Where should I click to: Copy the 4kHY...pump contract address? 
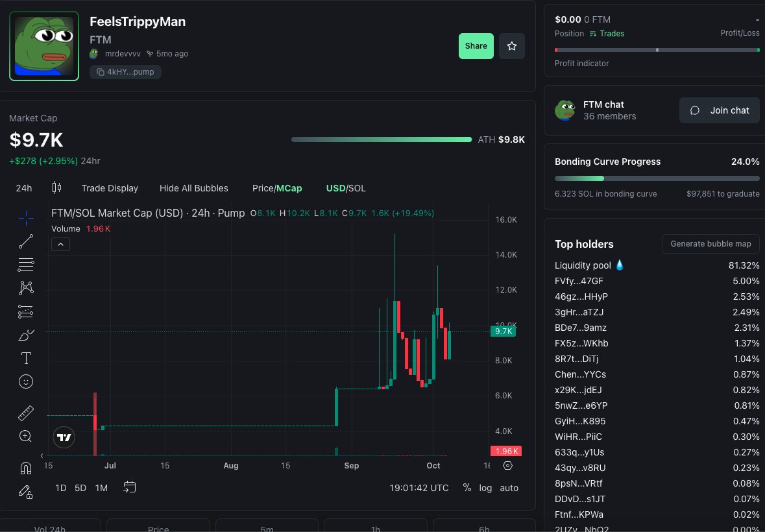[125, 71]
